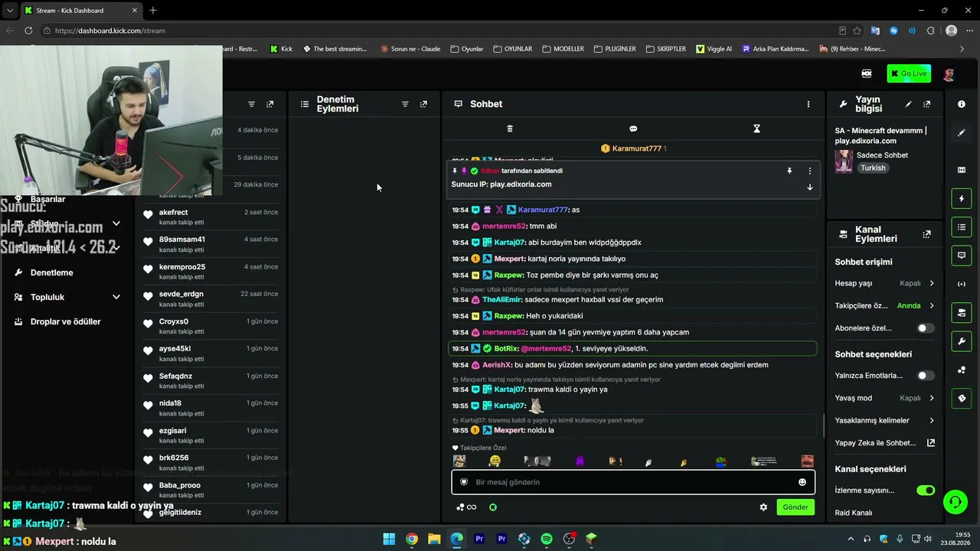Screen dimensions: 980x551
Task: Click Sadece Sohbet category thumbnail
Action: click(x=844, y=161)
